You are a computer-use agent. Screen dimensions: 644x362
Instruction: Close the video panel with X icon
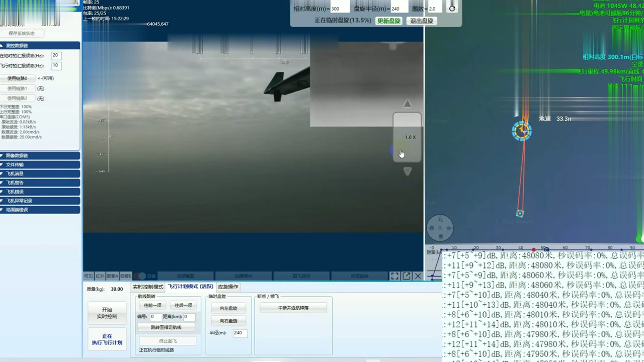point(418,276)
